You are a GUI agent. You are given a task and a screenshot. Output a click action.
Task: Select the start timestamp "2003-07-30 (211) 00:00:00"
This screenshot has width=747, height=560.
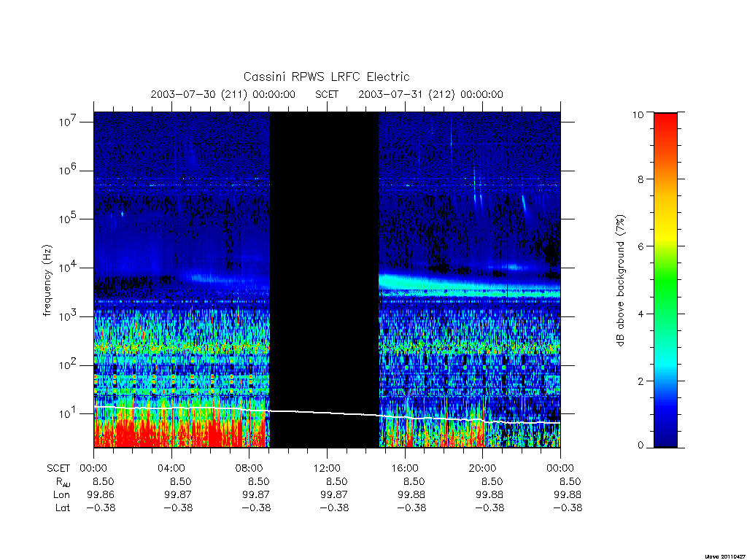(x=223, y=94)
